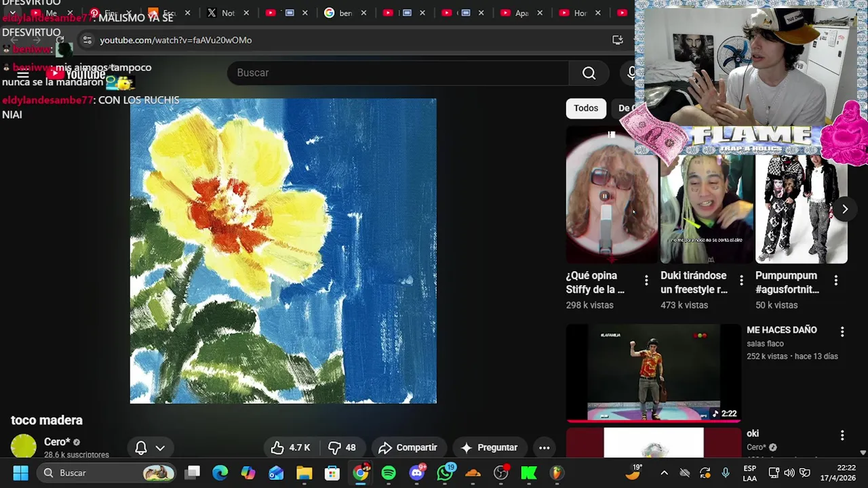The width and height of the screenshot is (868, 488).
Task: Open the three-dot more actions menu under video
Action: pyautogui.click(x=544, y=447)
